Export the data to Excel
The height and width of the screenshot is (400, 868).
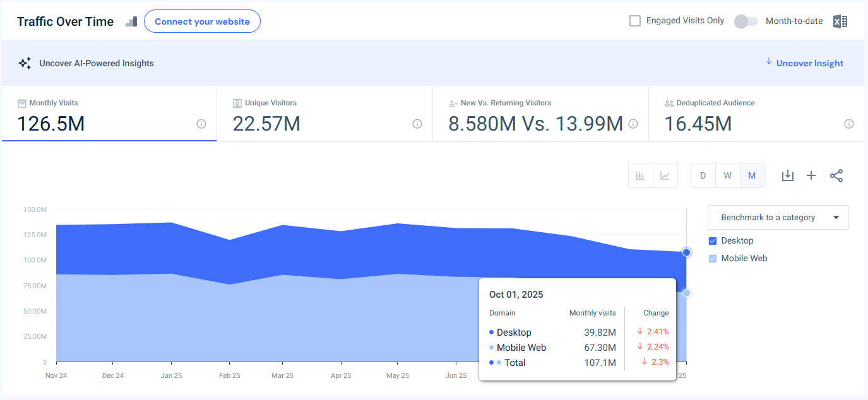840,21
